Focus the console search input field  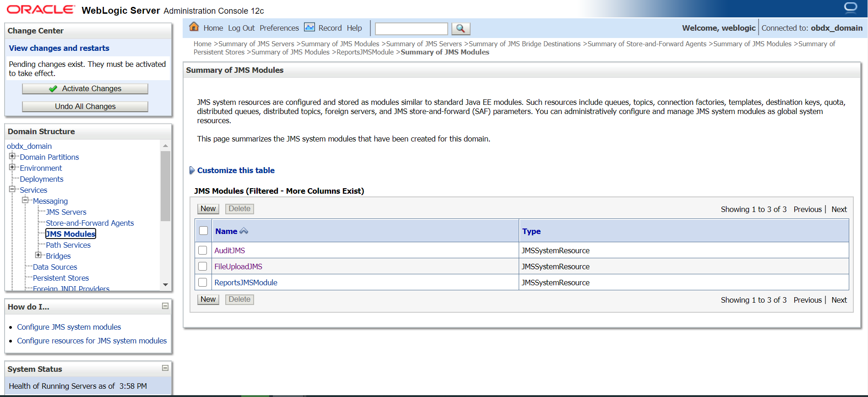click(x=411, y=28)
